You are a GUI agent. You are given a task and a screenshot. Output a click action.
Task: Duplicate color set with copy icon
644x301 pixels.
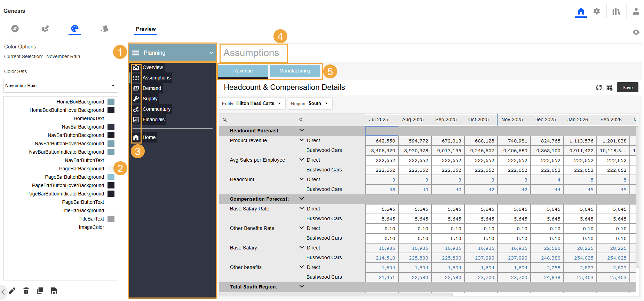click(x=40, y=291)
